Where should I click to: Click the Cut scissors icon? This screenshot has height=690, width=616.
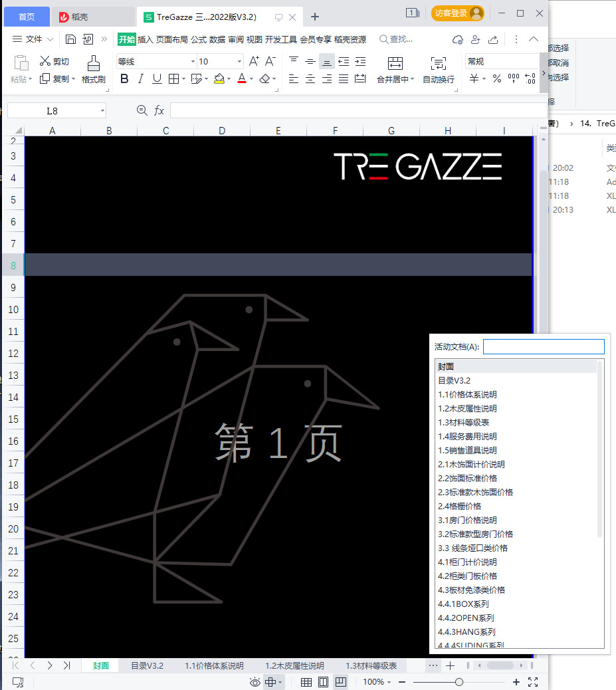tap(45, 60)
